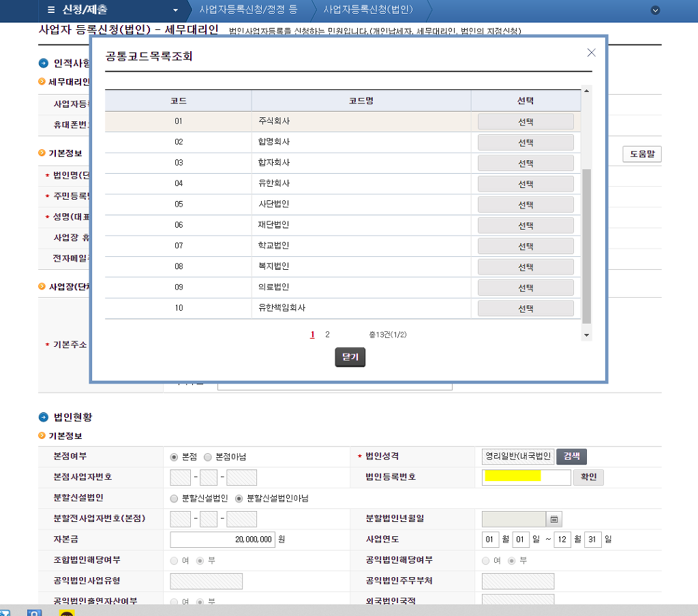Click the 법인등록번호 input field
Viewport: 698px width, 616px height.
tap(526, 477)
